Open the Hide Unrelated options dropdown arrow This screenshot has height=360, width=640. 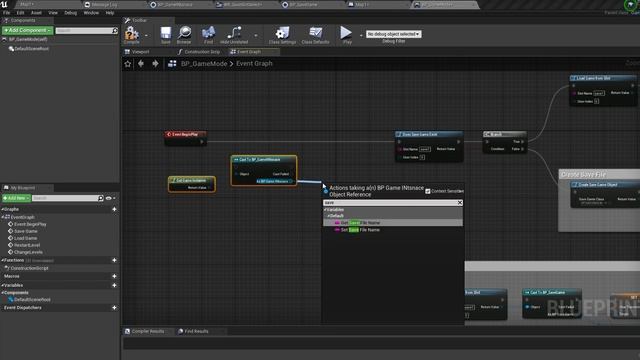[256, 35]
